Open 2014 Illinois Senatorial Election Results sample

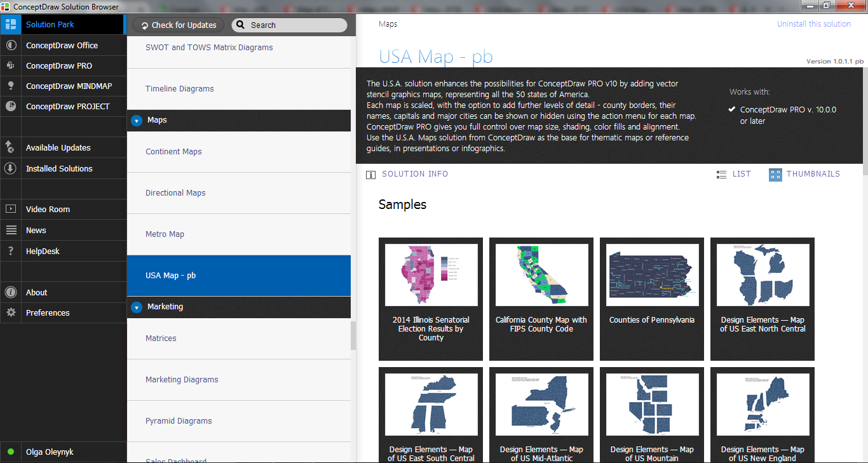(x=431, y=299)
